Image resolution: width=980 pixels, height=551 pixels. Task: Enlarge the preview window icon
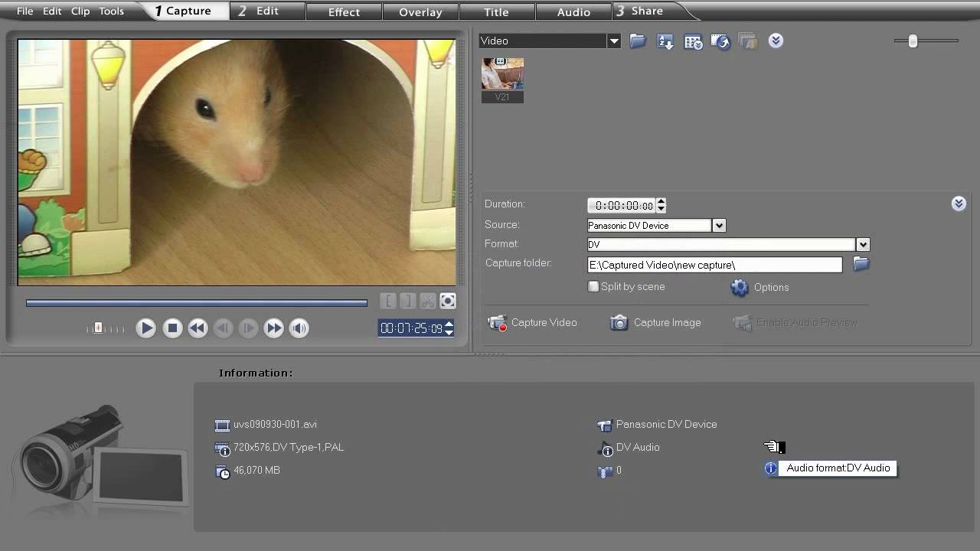448,301
